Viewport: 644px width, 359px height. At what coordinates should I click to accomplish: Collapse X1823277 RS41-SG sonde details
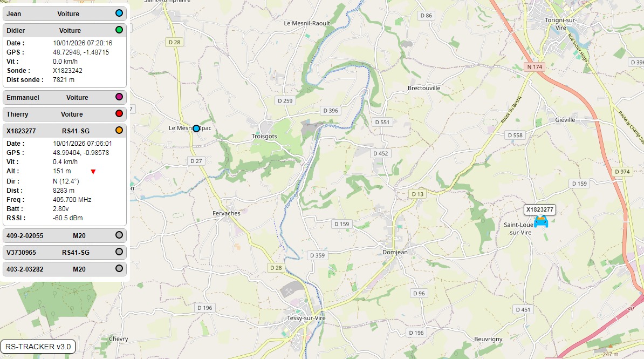[x=65, y=131]
